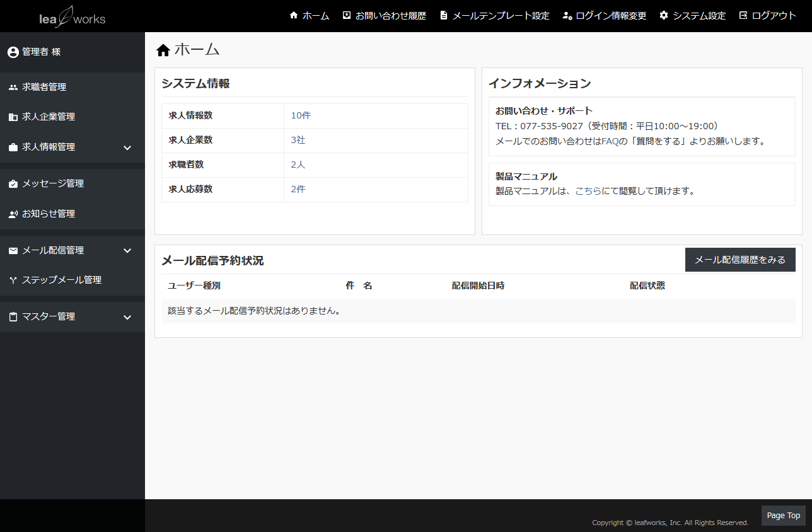The image size is (812, 532).
Task: Click the gear icon for システム設定
Action: pos(664,16)
